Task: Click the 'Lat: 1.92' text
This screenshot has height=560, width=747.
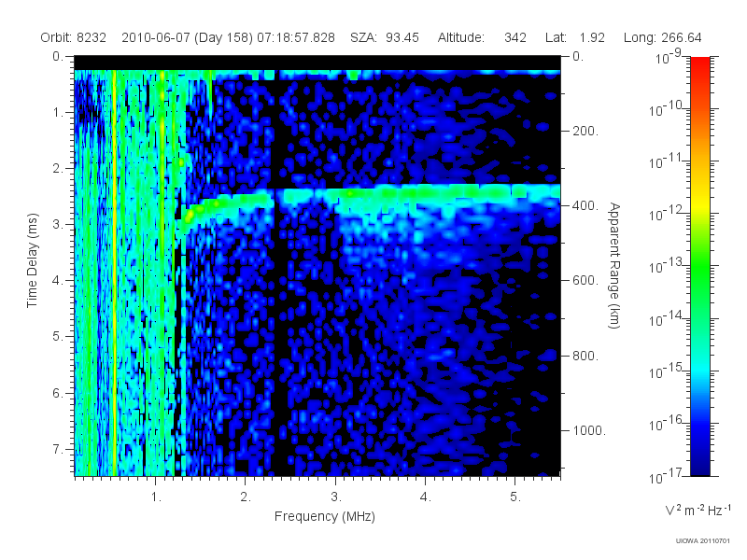Action: (x=575, y=37)
